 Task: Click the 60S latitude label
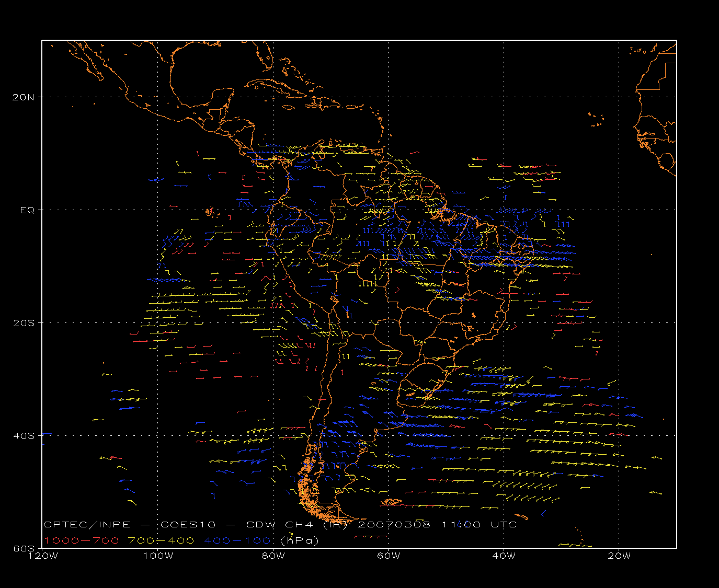[25, 548]
